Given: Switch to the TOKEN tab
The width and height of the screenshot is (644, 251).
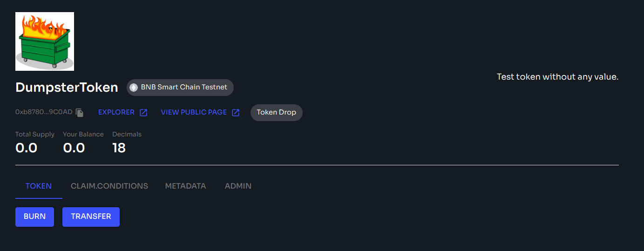Looking at the screenshot, I should tap(39, 186).
